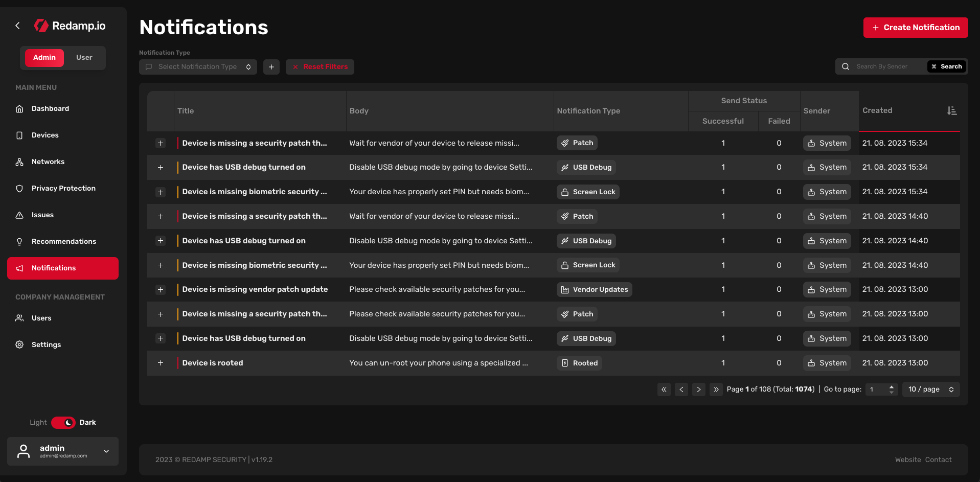Click 'Device is rooted' title text
Screen dimensions: 980x482
point(213,363)
